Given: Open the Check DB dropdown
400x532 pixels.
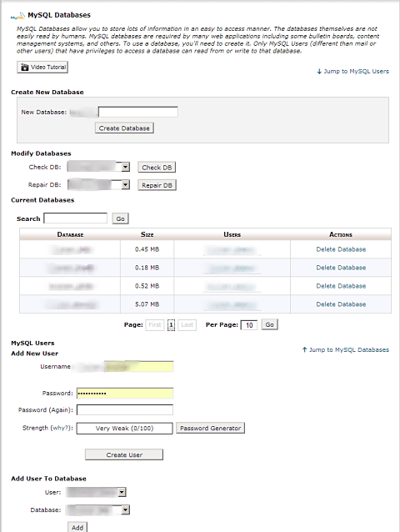Looking at the screenshot, I should coord(98,167).
